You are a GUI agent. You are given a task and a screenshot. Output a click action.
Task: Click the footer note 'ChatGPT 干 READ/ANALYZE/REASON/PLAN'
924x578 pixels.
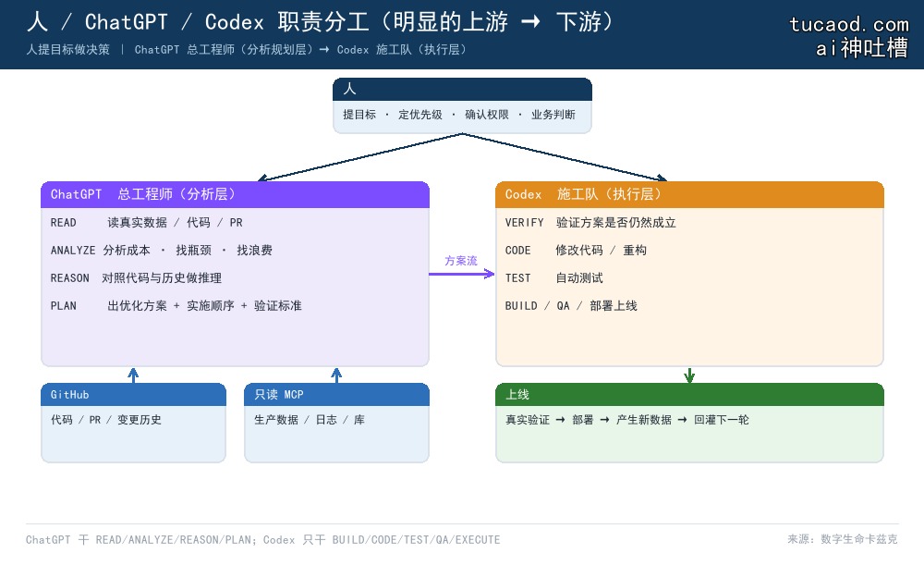pyautogui.click(x=140, y=540)
